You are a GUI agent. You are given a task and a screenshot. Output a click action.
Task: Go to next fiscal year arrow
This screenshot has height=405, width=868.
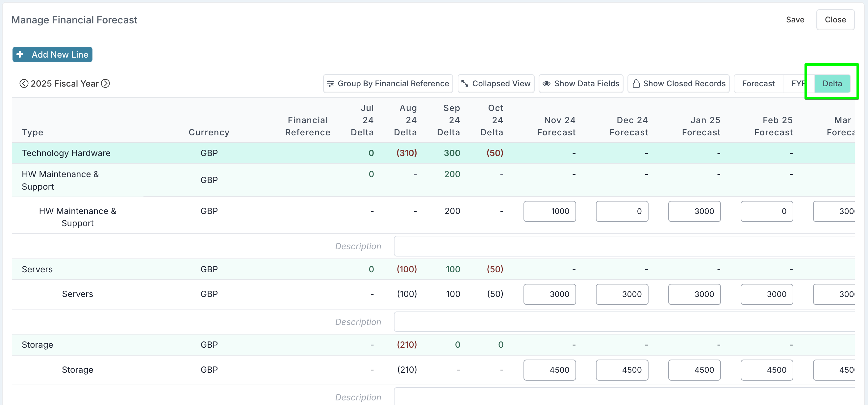(106, 83)
